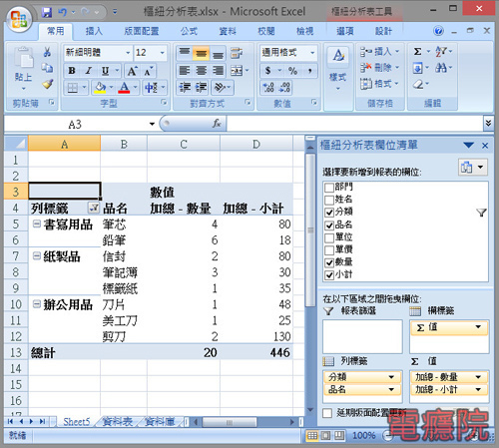Apply the red Font Color A
Viewport: 499px width, 448px height.
pyautogui.click(x=124, y=88)
